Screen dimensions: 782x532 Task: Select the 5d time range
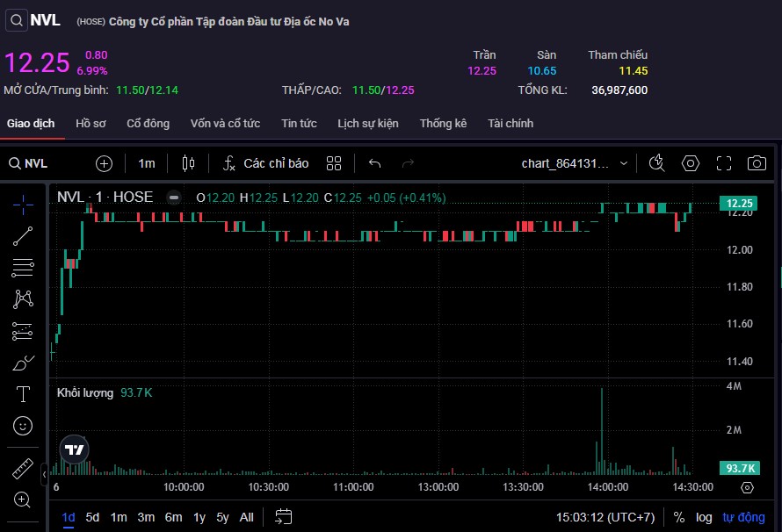[x=92, y=517]
